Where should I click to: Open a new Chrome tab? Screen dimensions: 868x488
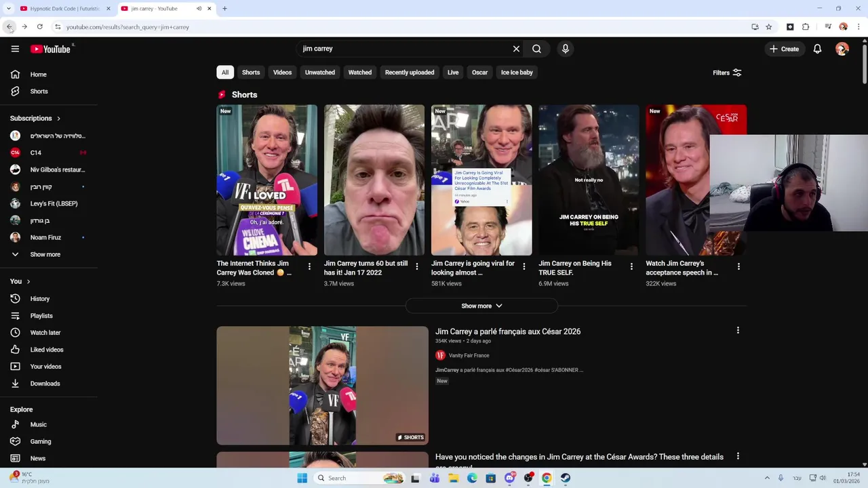pos(224,9)
